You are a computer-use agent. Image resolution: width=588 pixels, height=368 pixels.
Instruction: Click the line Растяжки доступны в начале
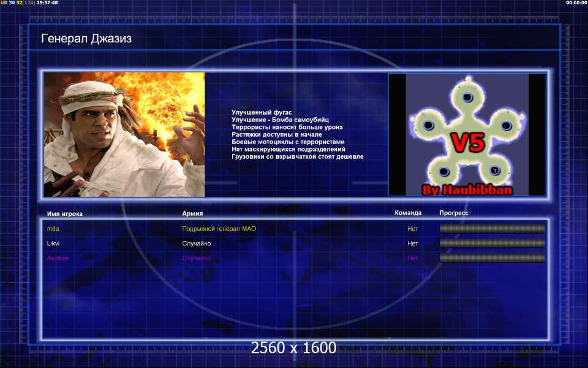click(x=277, y=134)
